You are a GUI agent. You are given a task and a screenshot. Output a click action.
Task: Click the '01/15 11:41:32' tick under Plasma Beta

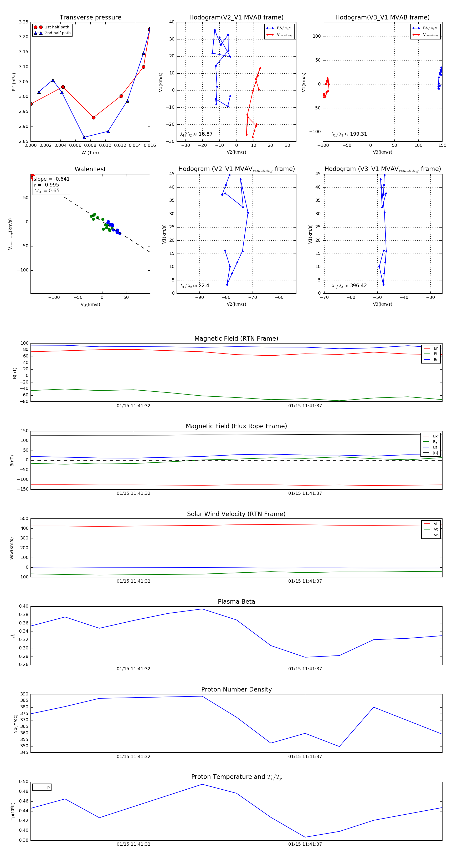[x=134, y=669]
